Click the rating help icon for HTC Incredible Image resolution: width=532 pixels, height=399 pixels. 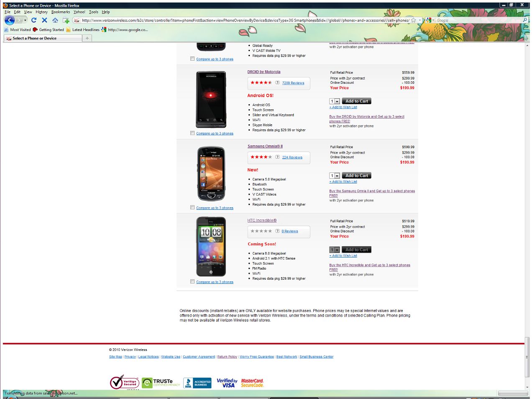click(277, 231)
